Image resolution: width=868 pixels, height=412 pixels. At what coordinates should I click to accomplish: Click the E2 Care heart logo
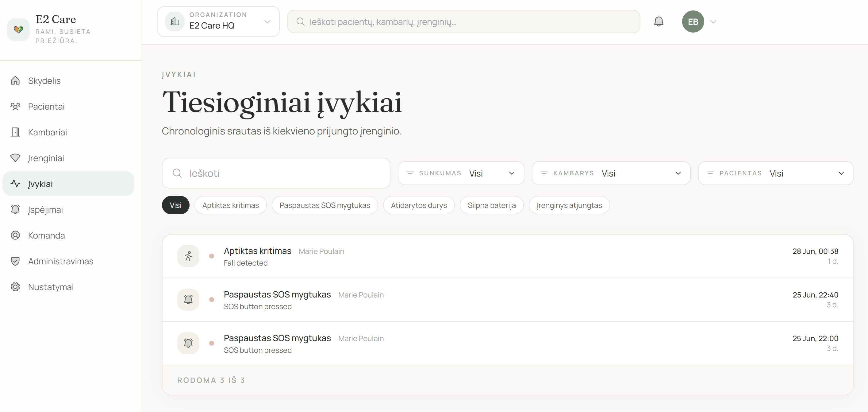18,29
